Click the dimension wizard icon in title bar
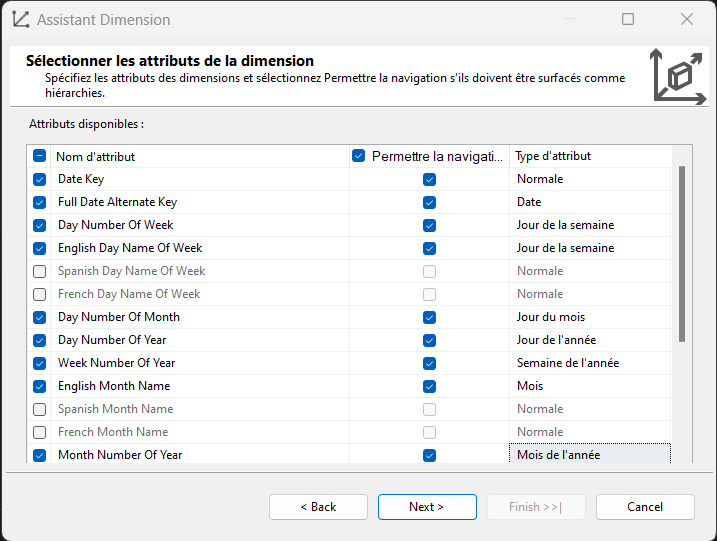Image resolution: width=717 pixels, height=541 pixels. tap(21, 19)
